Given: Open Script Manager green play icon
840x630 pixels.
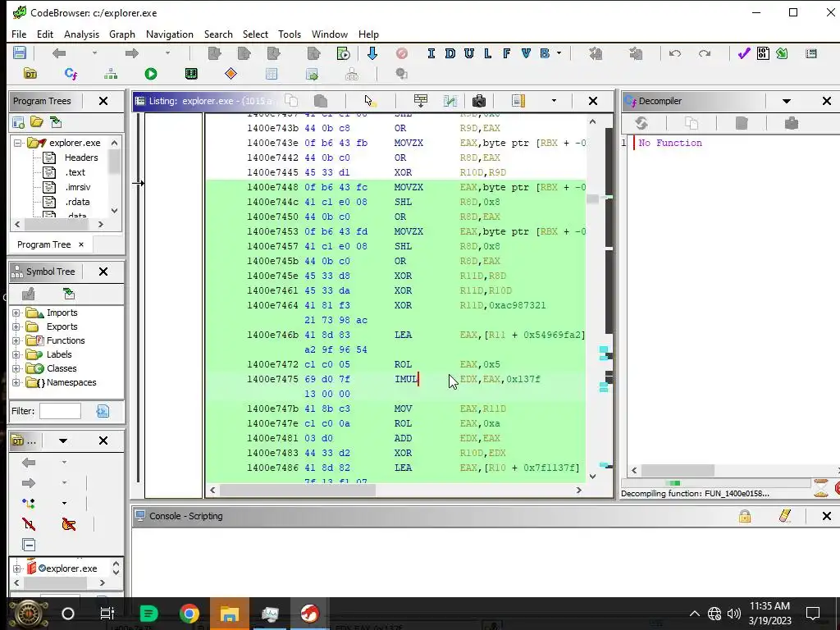Looking at the screenshot, I should pyautogui.click(x=151, y=73).
